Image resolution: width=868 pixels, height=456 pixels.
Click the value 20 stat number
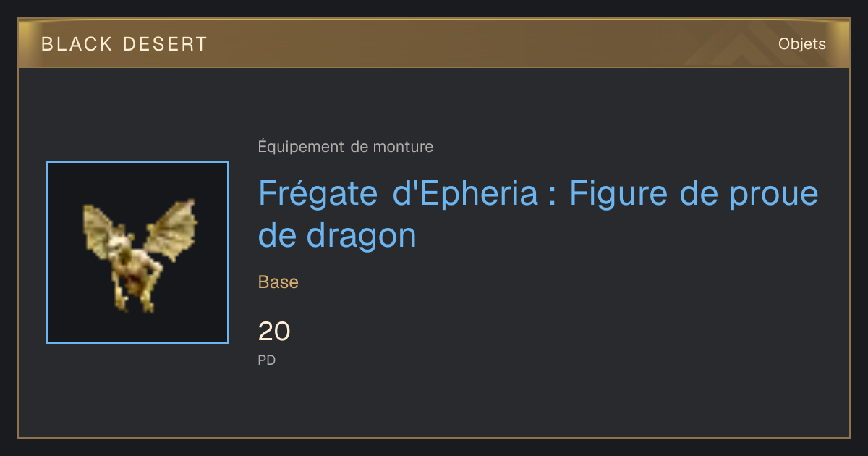pyautogui.click(x=274, y=332)
